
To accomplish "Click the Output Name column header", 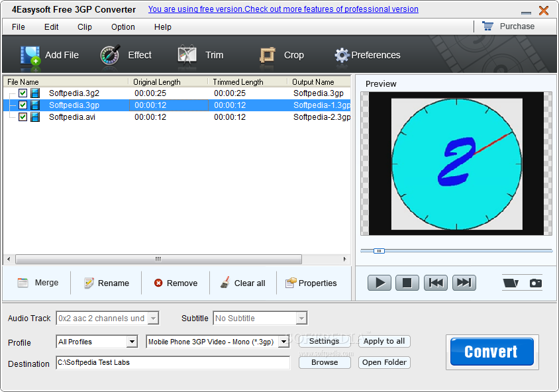I will point(319,82).
